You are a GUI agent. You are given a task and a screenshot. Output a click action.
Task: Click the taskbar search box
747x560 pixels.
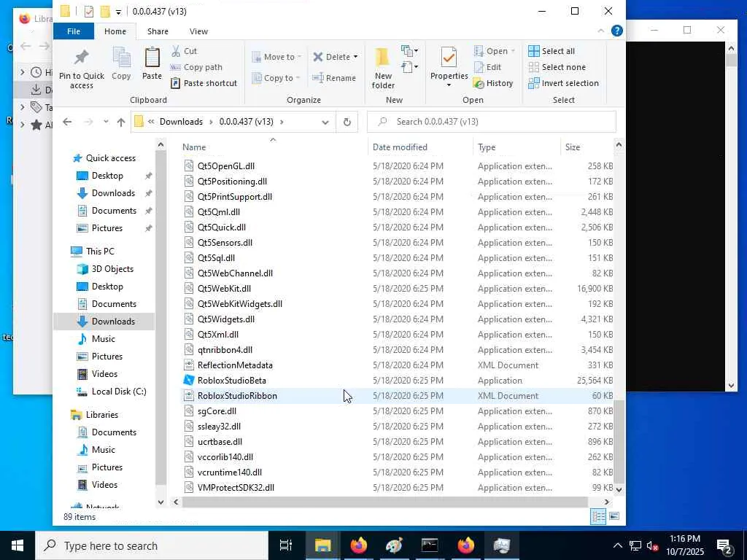pos(152,545)
